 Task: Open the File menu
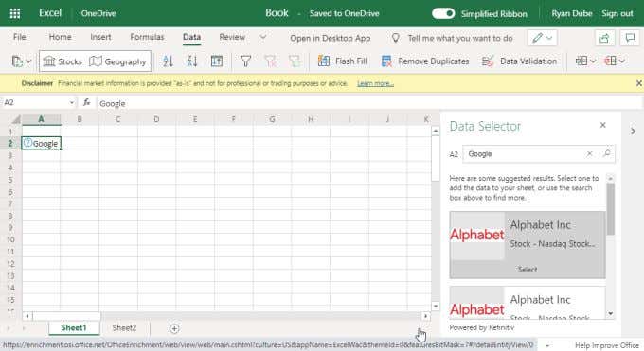(x=20, y=37)
